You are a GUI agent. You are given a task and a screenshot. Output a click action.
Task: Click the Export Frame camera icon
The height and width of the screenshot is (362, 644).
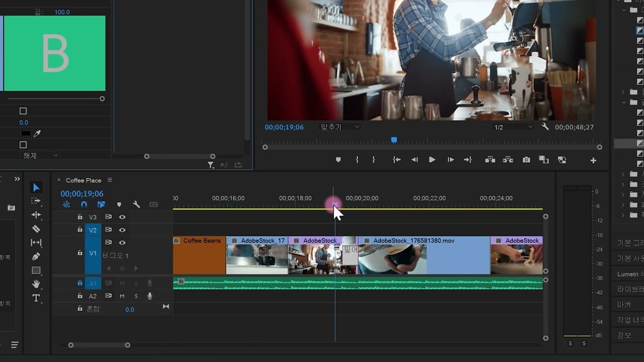click(526, 160)
